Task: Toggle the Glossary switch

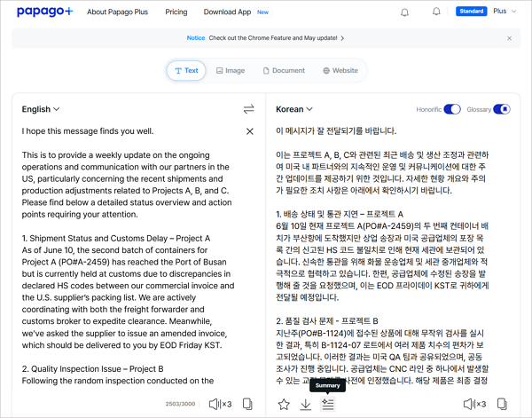Action: pos(502,109)
